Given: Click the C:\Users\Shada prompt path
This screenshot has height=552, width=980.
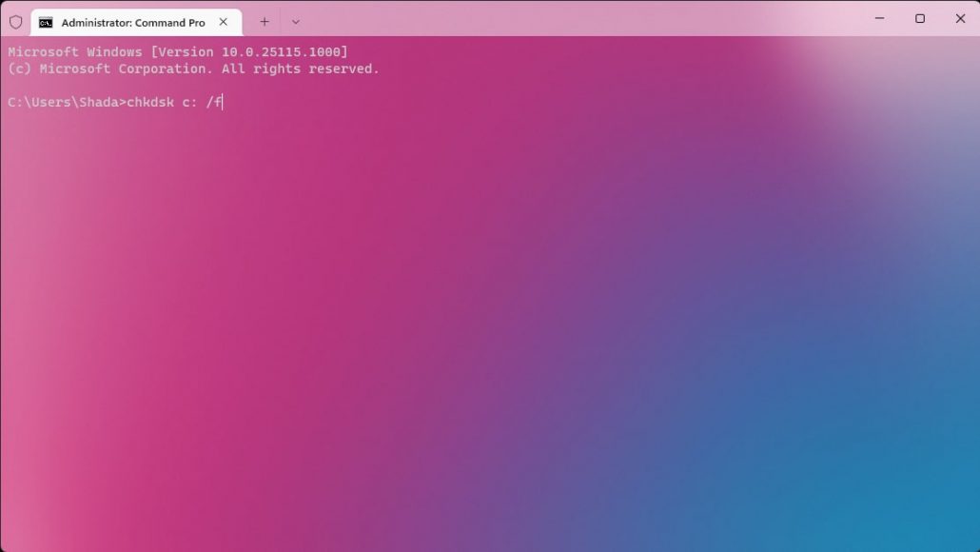Looking at the screenshot, I should [x=63, y=102].
